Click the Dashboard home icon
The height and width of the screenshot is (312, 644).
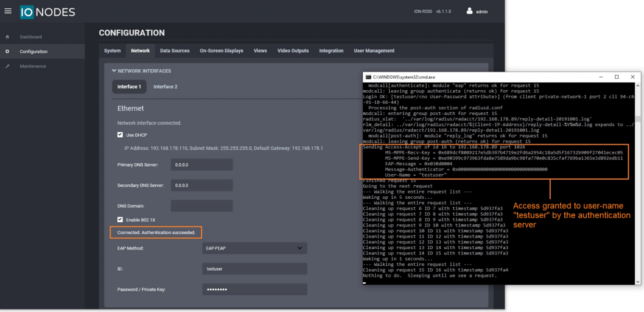click(7, 37)
